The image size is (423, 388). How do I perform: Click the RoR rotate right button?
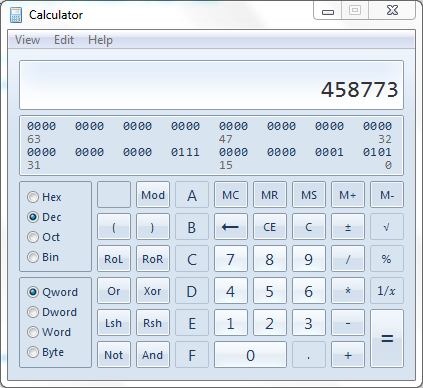tap(153, 259)
